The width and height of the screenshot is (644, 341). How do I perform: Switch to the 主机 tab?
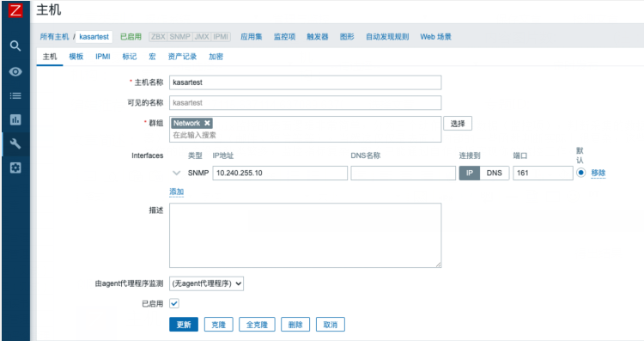50,57
